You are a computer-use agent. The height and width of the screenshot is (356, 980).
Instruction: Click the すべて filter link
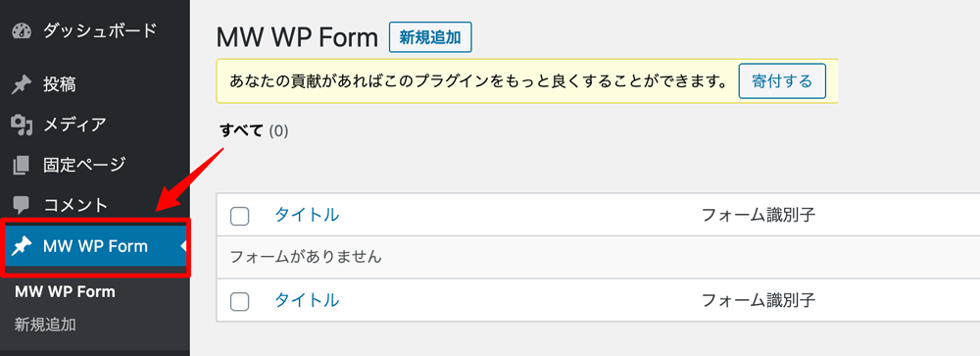pyautogui.click(x=241, y=130)
